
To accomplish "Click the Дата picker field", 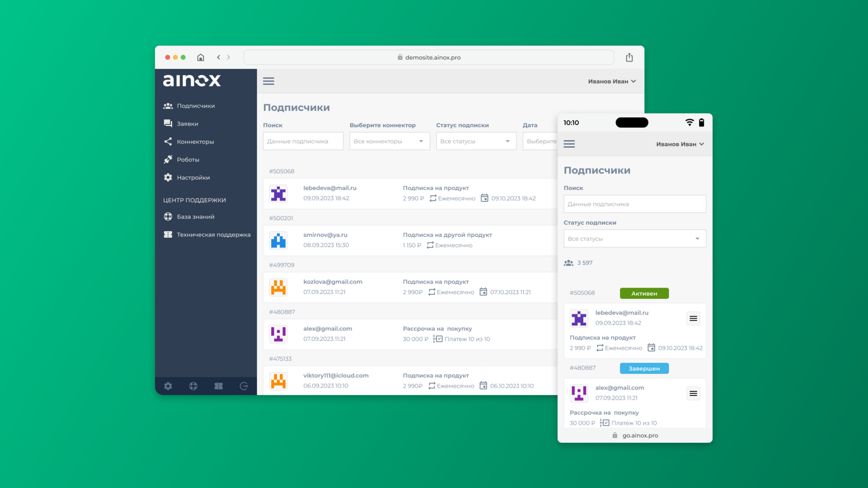I will tap(540, 141).
